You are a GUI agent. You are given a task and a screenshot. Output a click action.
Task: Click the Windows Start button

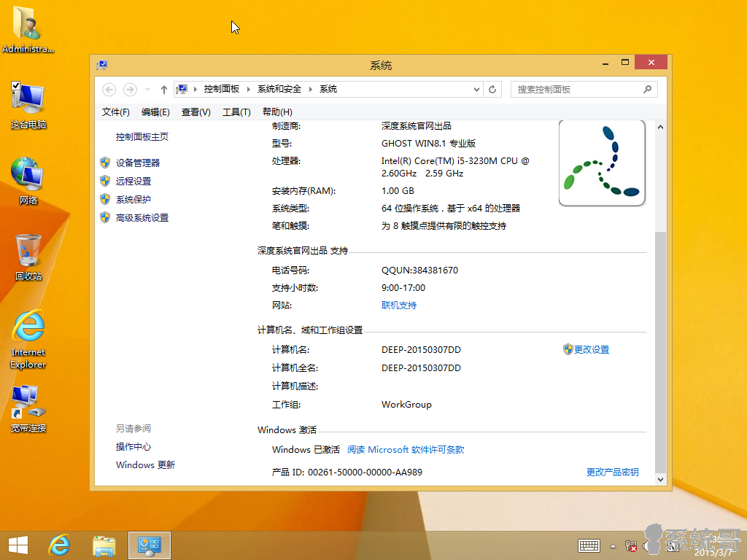[18, 545]
